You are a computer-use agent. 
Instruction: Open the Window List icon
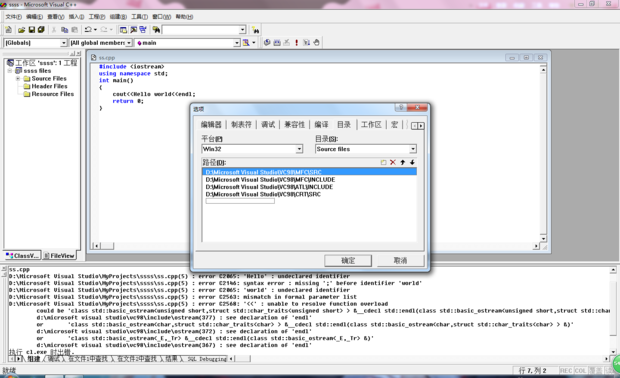143,30
